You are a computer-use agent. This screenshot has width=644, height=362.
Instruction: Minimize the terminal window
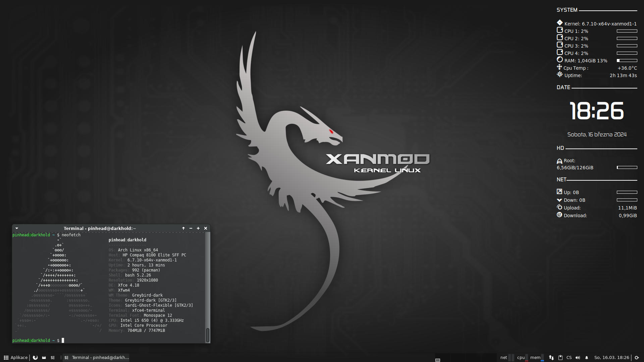pyautogui.click(x=191, y=228)
